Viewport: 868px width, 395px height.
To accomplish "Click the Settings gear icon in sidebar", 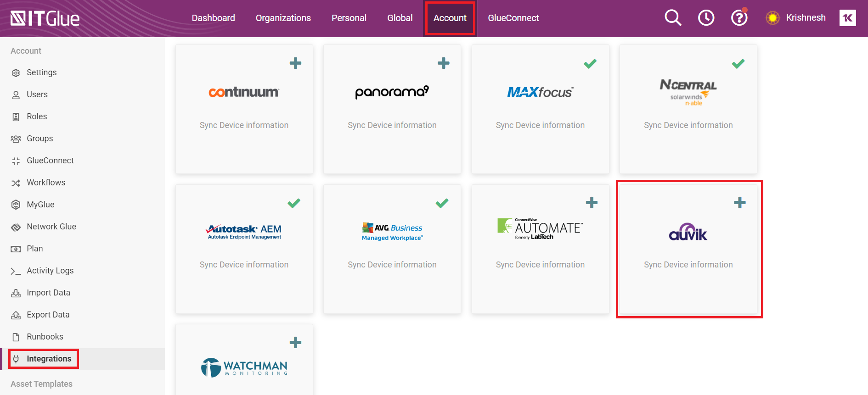I will point(16,73).
